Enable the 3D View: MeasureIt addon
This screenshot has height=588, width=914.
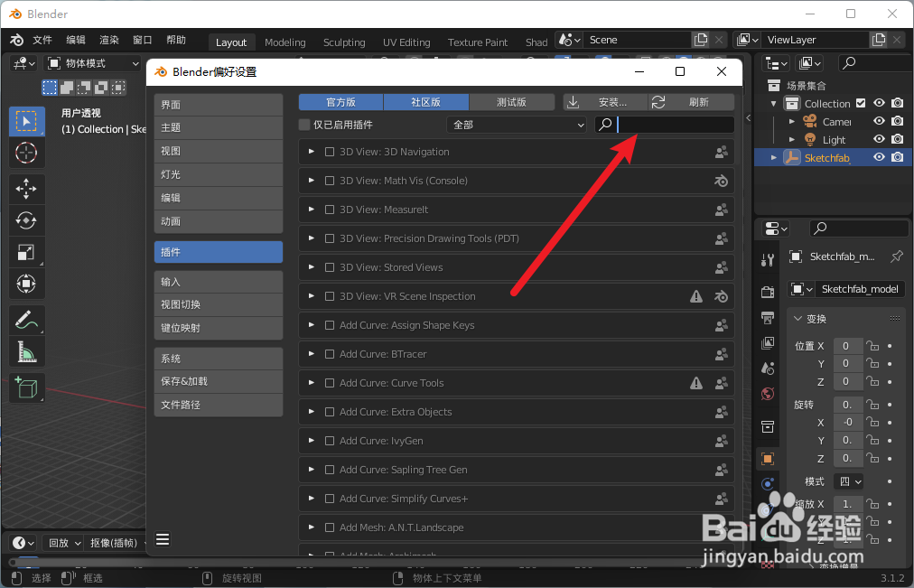pos(330,210)
